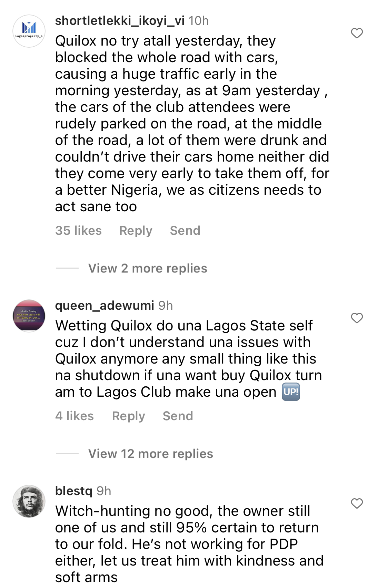Select the Quilox traffic comment text

[x=192, y=124]
